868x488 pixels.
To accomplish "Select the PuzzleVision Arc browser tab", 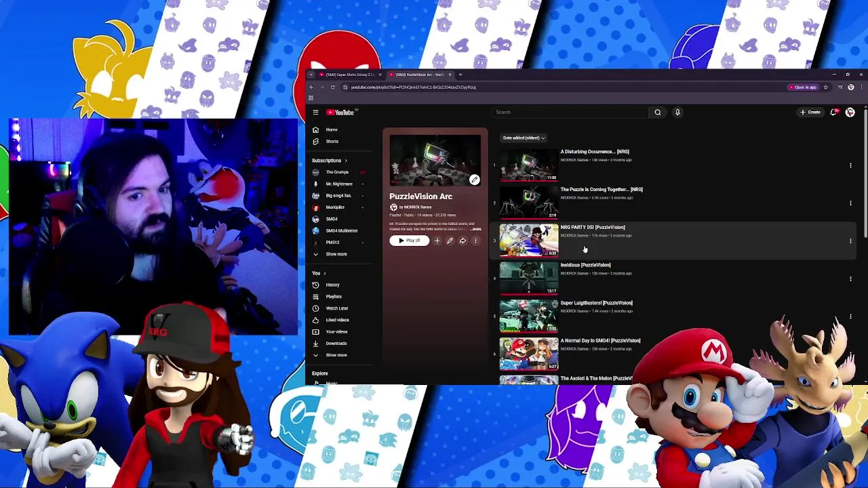I will pos(418,75).
